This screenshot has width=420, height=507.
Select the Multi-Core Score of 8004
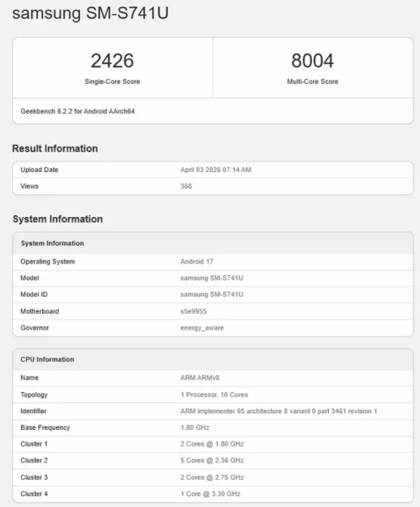(x=312, y=60)
